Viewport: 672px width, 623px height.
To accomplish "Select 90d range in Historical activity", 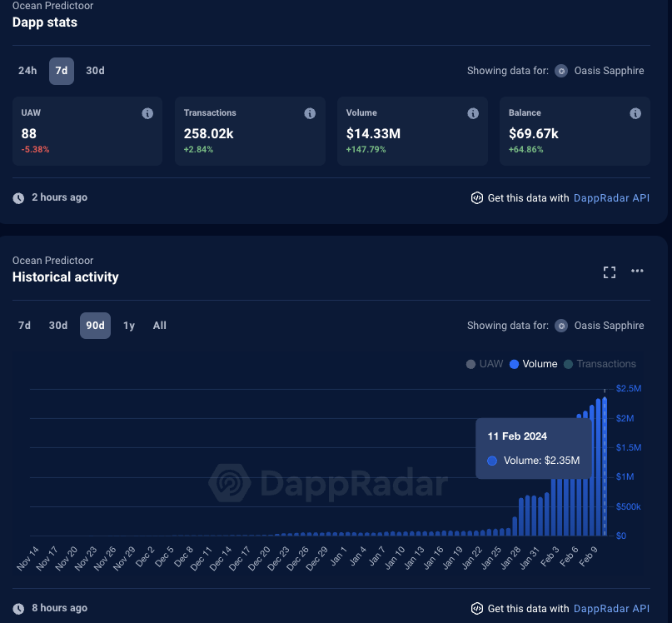I will [x=95, y=326].
